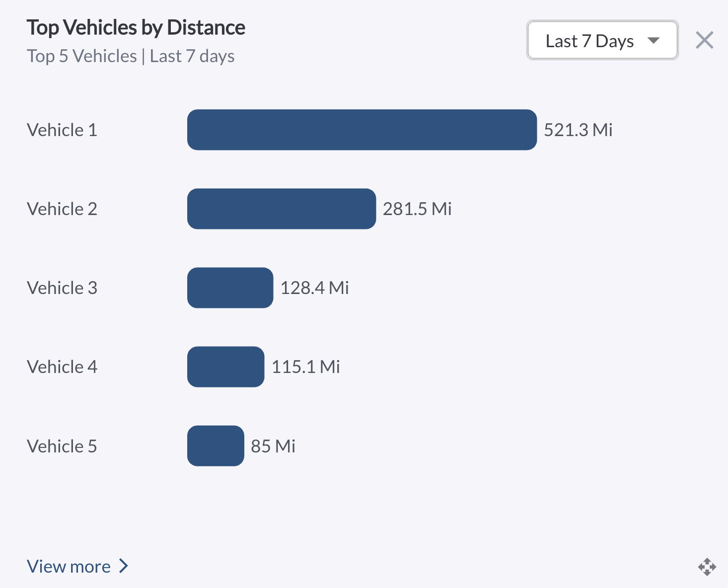The height and width of the screenshot is (588, 728).
Task: Click the move widget drag handle icon
Action: pyautogui.click(x=707, y=567)
